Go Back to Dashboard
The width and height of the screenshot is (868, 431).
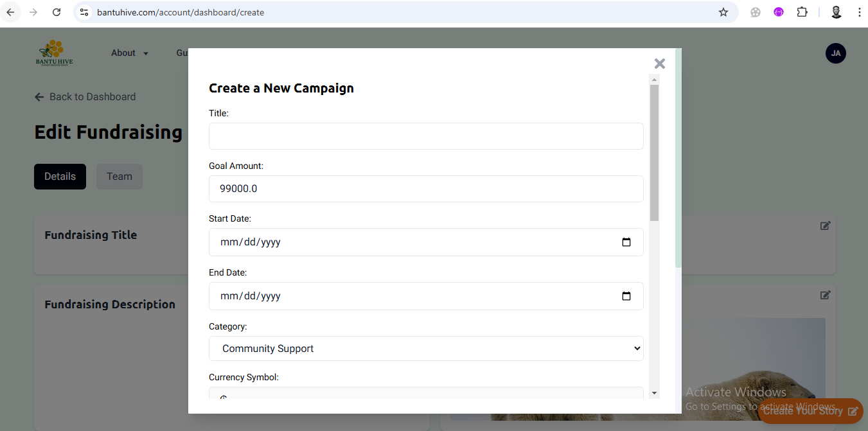click(85, 97)
